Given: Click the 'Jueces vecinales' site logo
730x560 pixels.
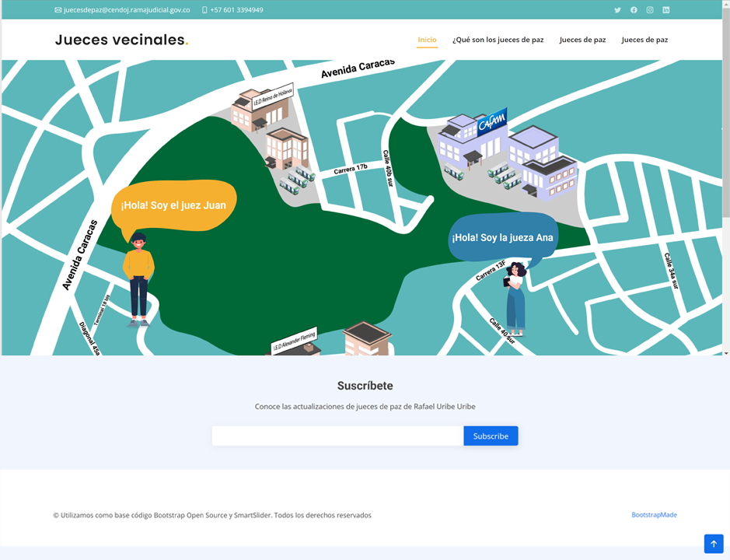Looking at the screenshot, I should click(x=121, y=40).
